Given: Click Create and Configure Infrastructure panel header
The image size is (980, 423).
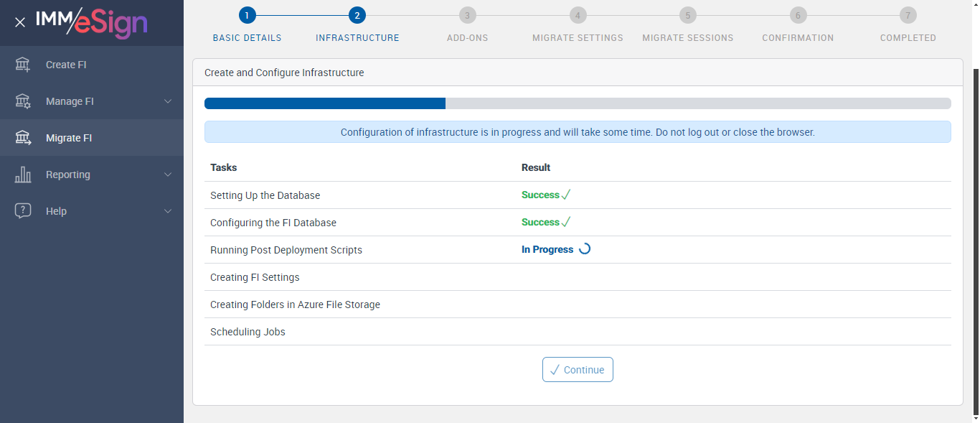Looking at the screenshot, I should pyautogui.click(x=578, y=73).
